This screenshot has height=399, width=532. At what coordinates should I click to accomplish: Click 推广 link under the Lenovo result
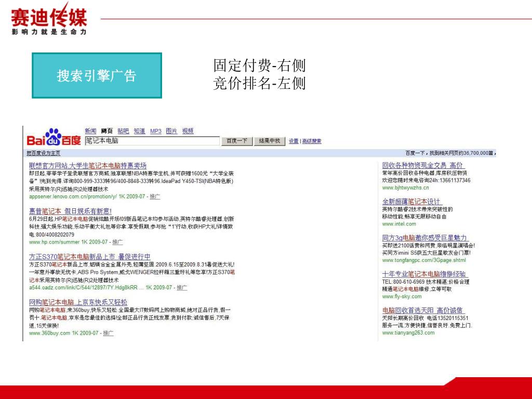pos(155,196)
